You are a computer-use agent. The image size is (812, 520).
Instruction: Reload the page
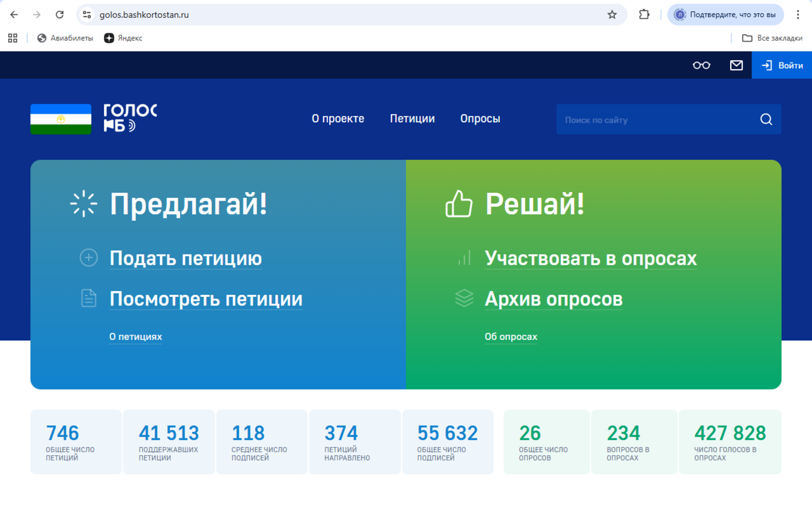pyautogui.click(x=59, y=15)
